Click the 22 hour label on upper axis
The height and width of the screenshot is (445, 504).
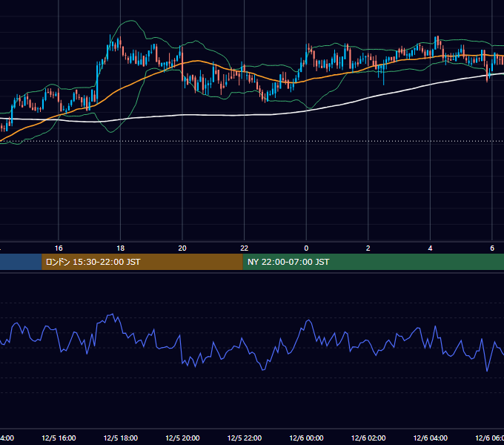click(245, 248)
